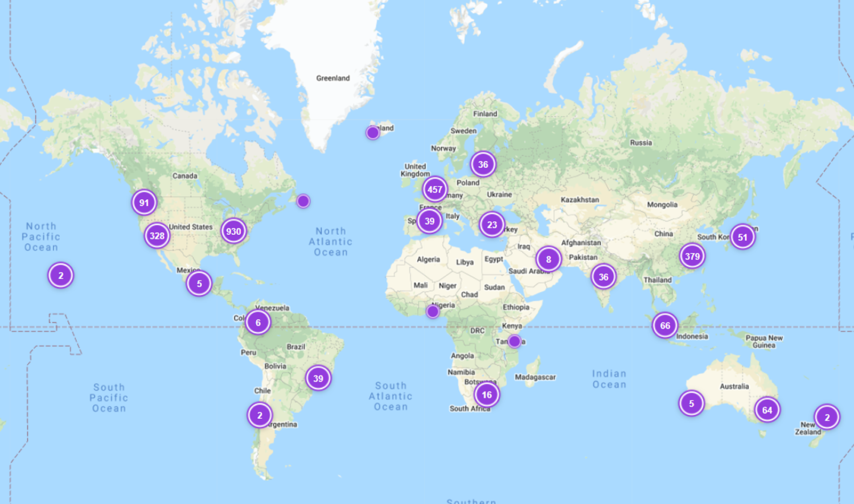This screenshot has height=504, width=854.
Task: Open the 457 cluster near the United Kingdom
Action: pos(435,189)
